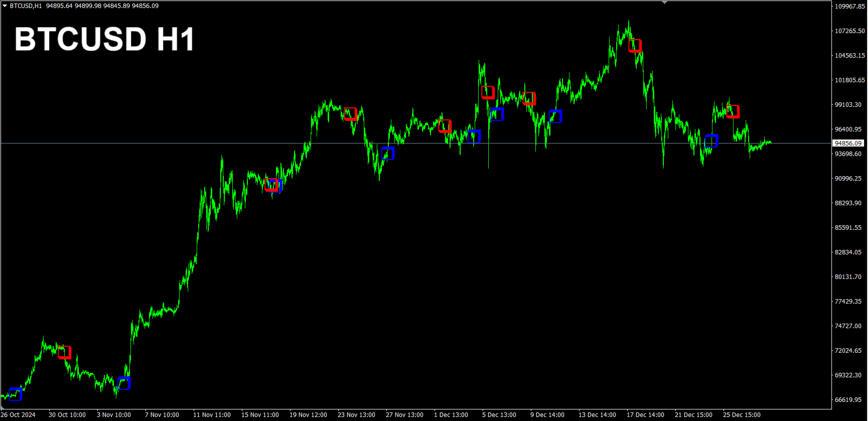
Task: Click price scale value 69322.30
Action: point(848,375)
